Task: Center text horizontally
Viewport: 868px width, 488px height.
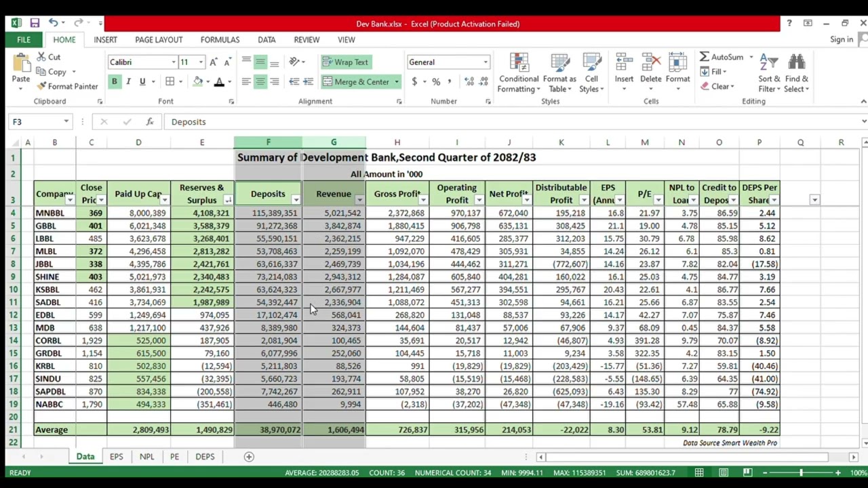Action: click(x=260, y=82)
